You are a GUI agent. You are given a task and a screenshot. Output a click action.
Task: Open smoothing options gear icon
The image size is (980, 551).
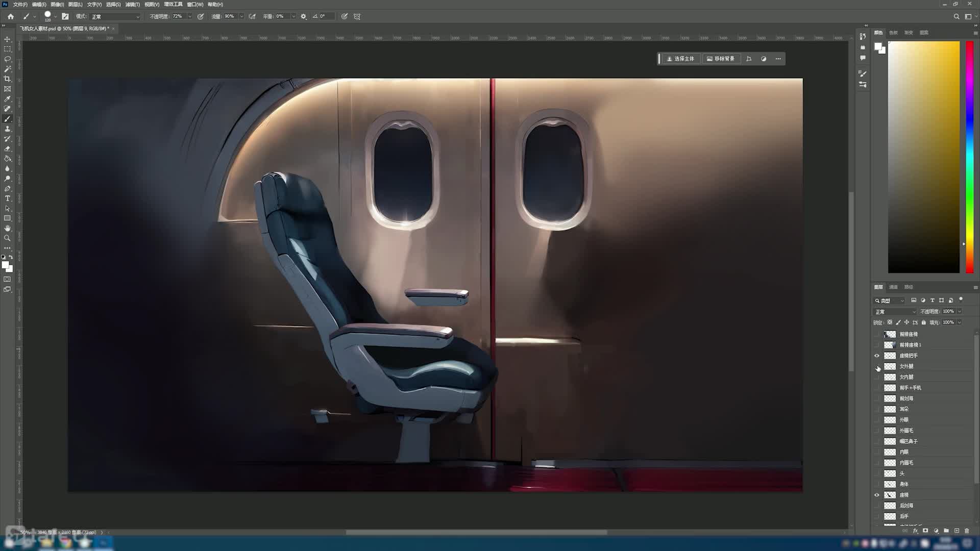(304, 16)
